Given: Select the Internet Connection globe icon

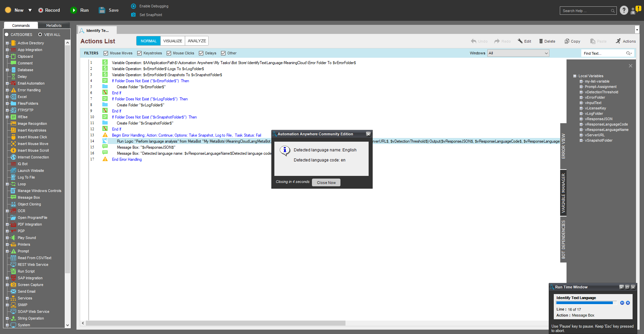Looking at the screenshot, I should click(x=13, y=157).
